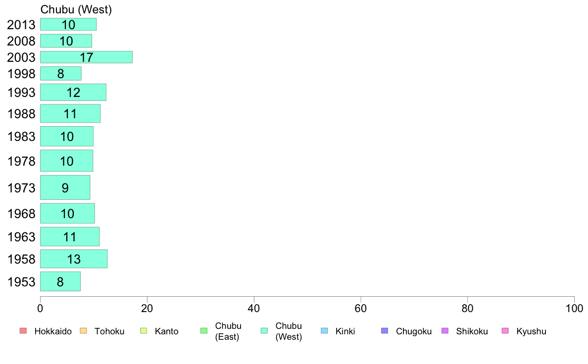Click the Shikoku legend label text
The image size is (588, 364).
coord(472,331)
